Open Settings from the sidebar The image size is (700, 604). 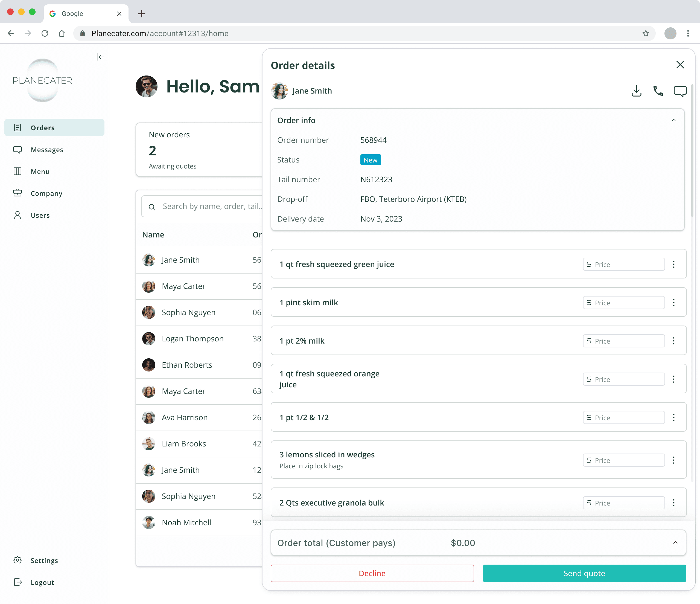coord(44,561)
